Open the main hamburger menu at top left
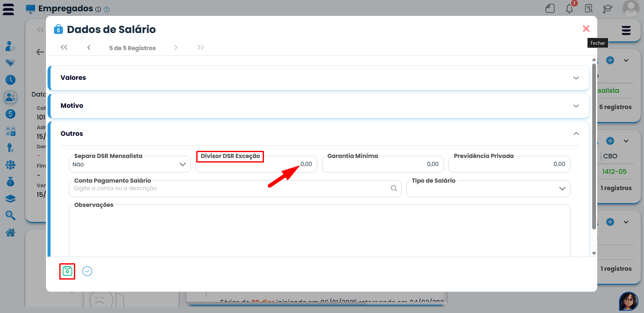 8,9
